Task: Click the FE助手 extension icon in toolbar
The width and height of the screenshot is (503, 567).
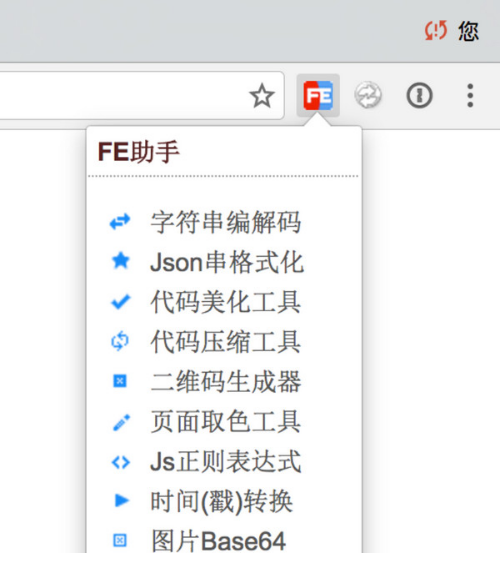Action: click(318, 95)
